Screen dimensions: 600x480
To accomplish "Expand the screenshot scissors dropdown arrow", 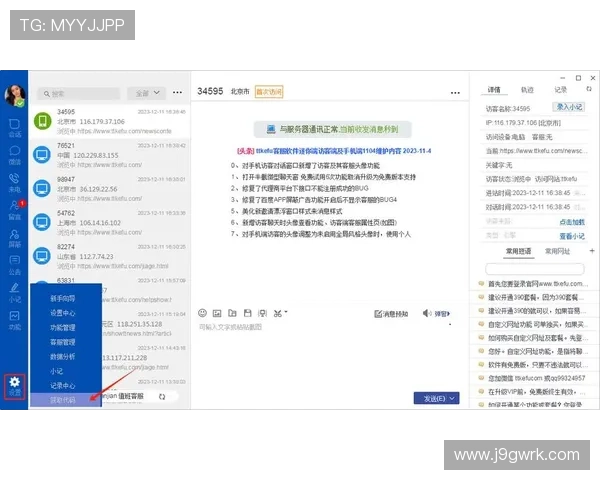I will pos(286,312).
